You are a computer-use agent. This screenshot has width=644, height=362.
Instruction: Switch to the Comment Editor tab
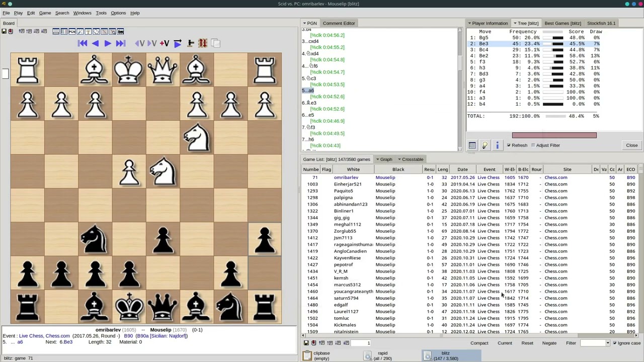pyautogui.click(x=339, y=23)
